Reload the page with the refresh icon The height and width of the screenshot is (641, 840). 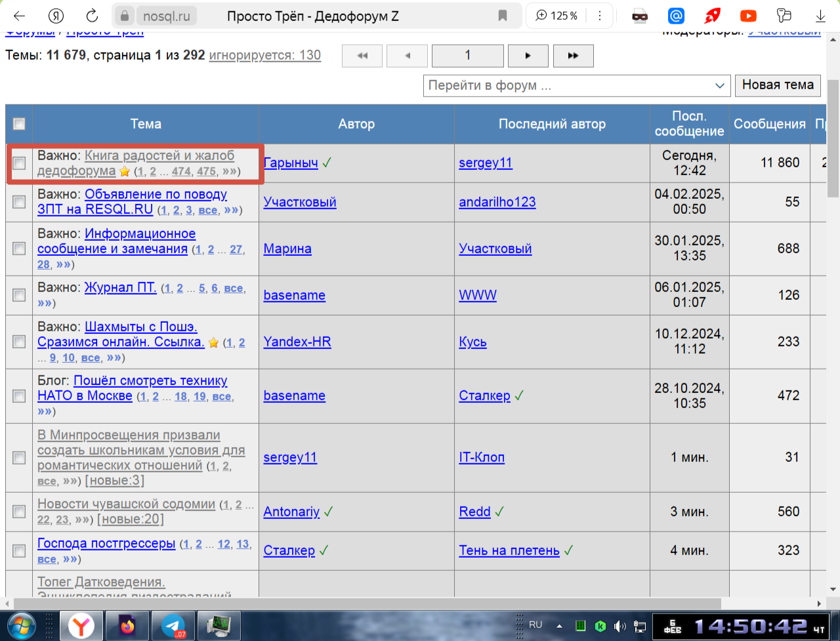[x=93, y=16]
